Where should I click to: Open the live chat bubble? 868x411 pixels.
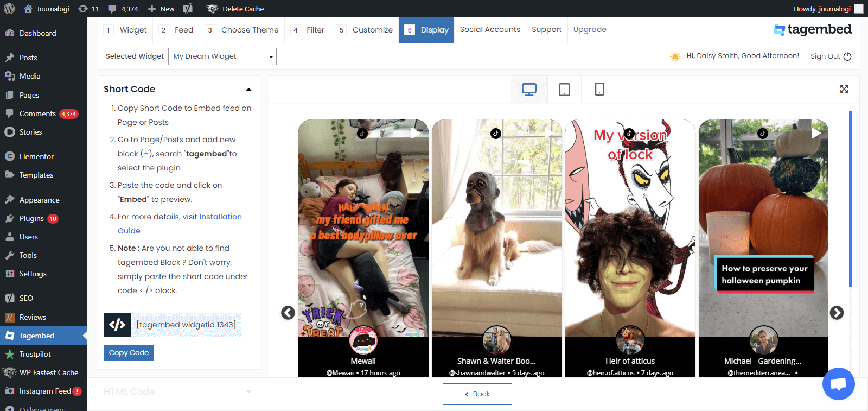[x=838, y=384]
